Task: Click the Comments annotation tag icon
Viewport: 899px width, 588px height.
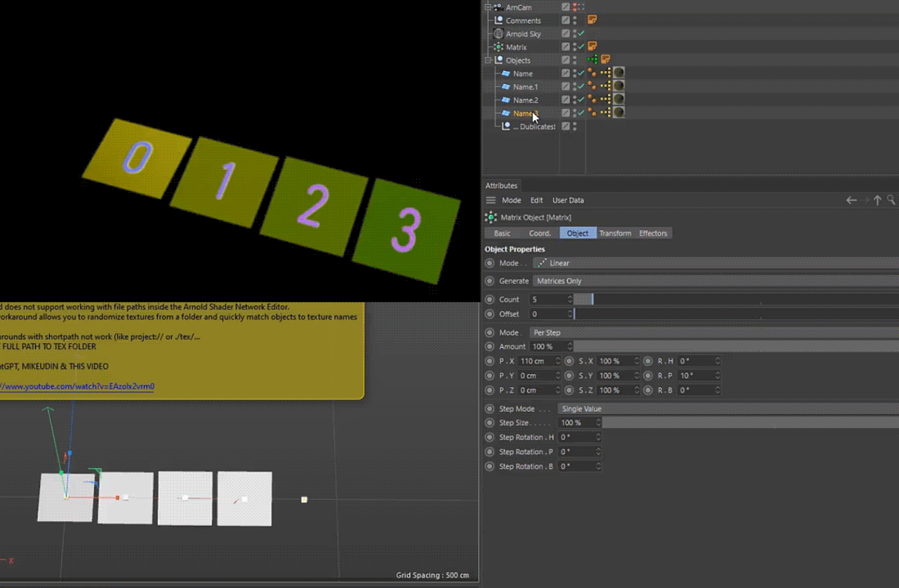Action: pos(592,20)
